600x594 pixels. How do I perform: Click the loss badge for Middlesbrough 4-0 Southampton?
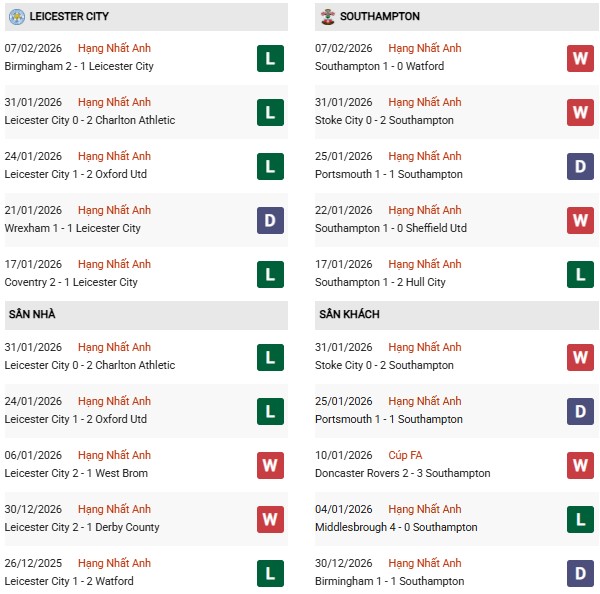(x=580, y=519)
